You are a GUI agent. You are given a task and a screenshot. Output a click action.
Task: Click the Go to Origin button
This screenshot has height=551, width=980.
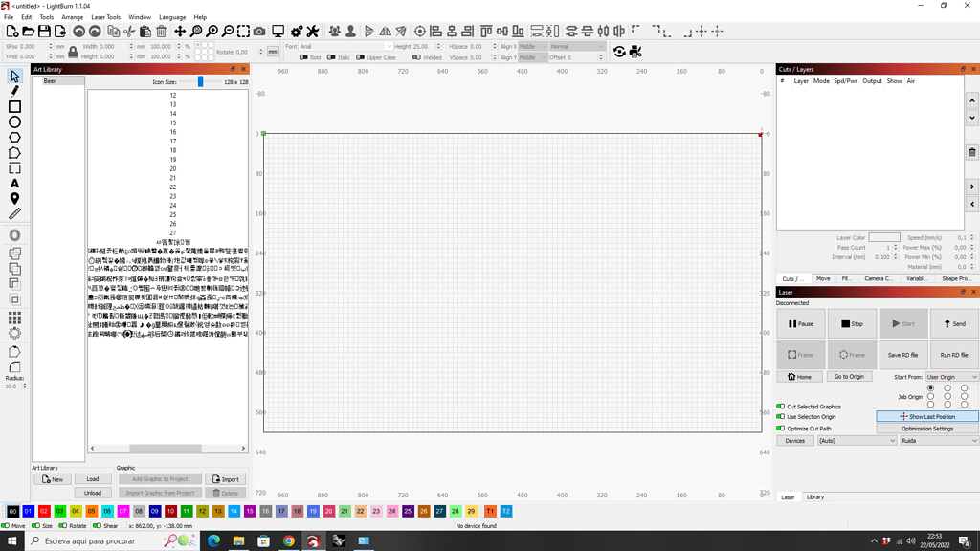pyautogui.click(x=849, y=376)
